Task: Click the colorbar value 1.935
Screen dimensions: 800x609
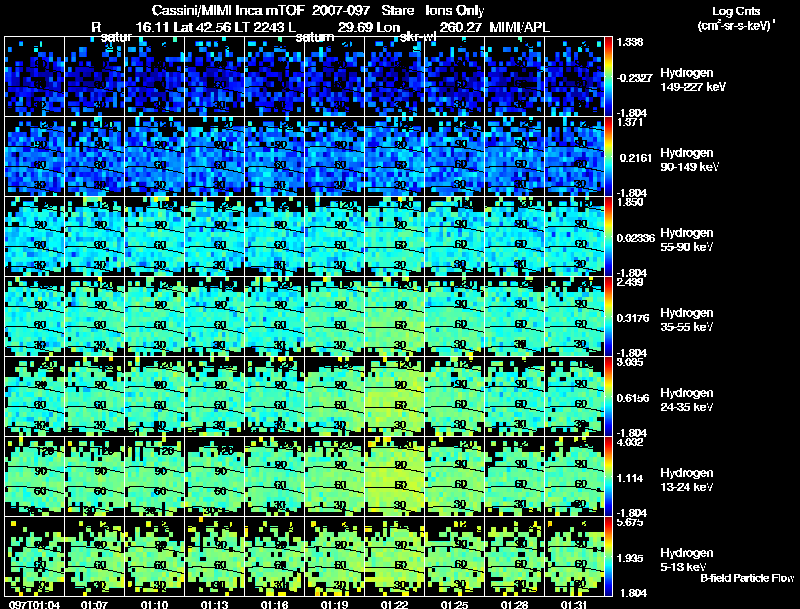Action: [x=630, y=558]
